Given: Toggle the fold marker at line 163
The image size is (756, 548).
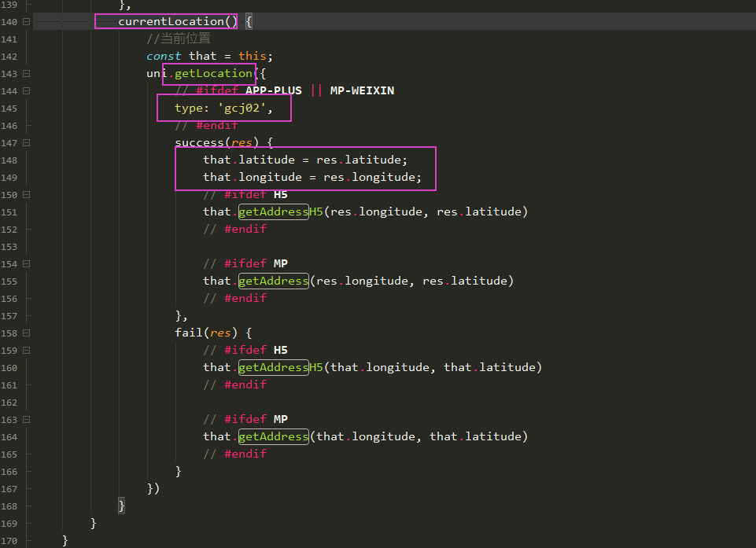Looking at the screenshot, I should pos(27,419).
